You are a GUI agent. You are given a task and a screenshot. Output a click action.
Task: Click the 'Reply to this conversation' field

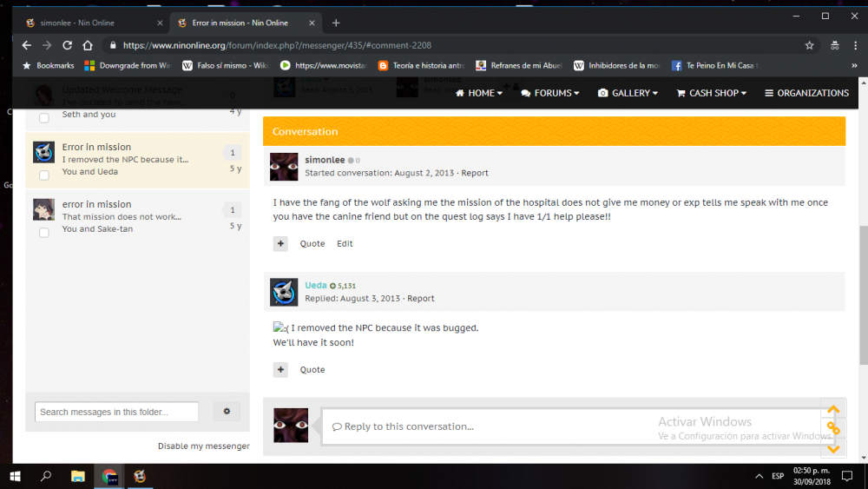[486, 426]
